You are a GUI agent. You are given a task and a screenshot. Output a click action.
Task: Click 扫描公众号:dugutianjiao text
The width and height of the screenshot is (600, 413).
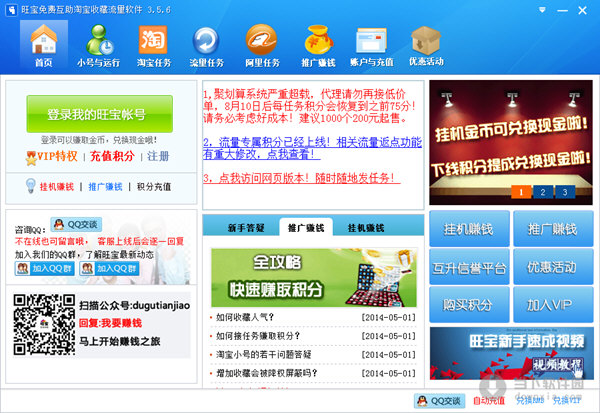pos(134,305)
